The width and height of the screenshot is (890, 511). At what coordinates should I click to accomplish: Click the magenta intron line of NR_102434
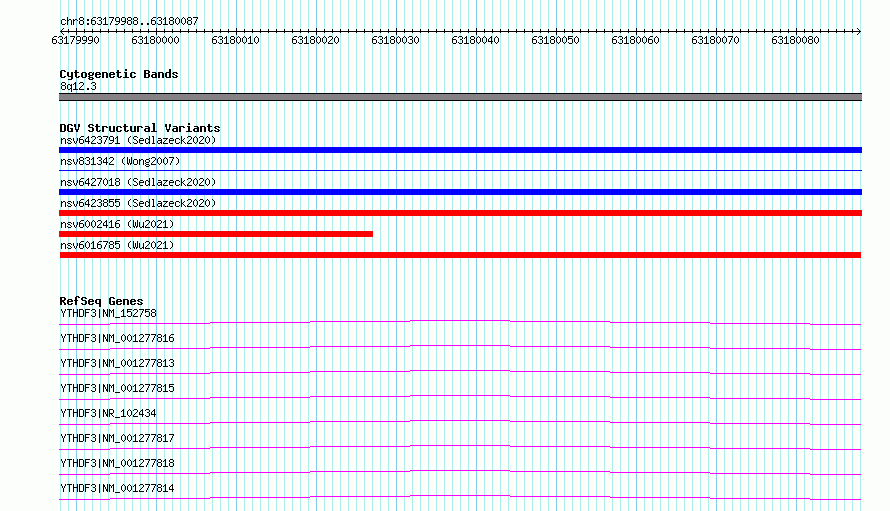click(460, 421)
